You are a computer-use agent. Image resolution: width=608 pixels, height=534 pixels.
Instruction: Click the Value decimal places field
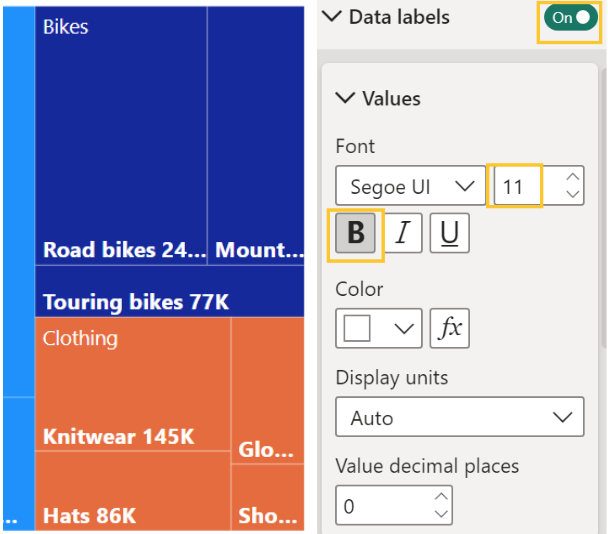click(x=381, y=506)
